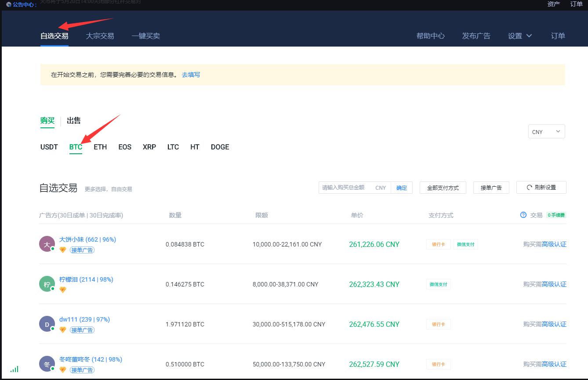Select the 购买 buy tab
Image resolution: width=588 pixels, height=380 pixels.
coord(47,121)
